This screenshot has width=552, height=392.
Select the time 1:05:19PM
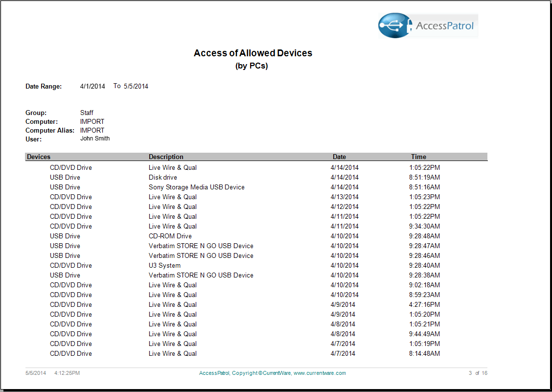[424, 344]
